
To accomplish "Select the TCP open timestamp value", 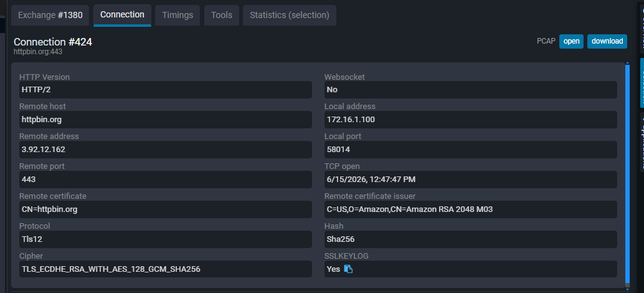I will 471,180.
